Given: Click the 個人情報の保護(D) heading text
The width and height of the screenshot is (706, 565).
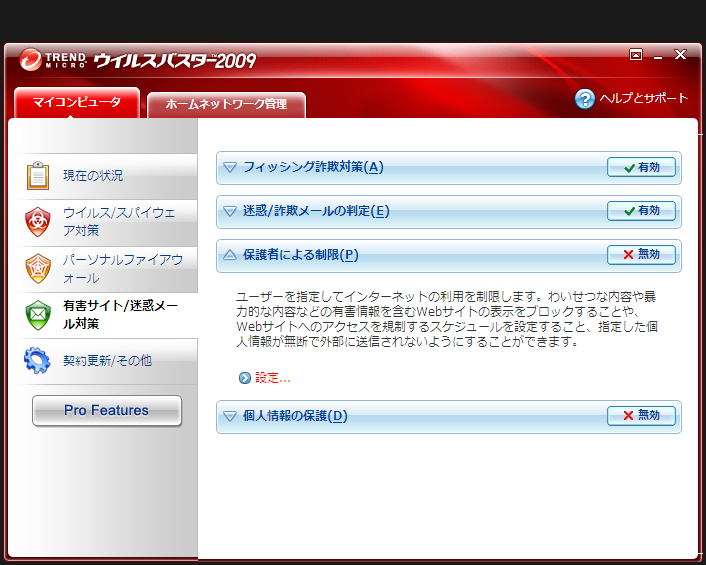Looking at the screenshot, I should (295, 416).
